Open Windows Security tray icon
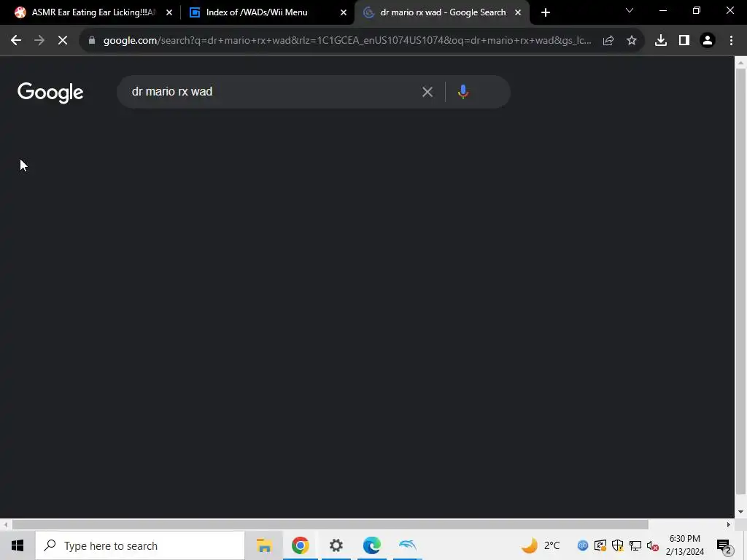Viewport: 747px width, 560px height. tap(618, 545)
